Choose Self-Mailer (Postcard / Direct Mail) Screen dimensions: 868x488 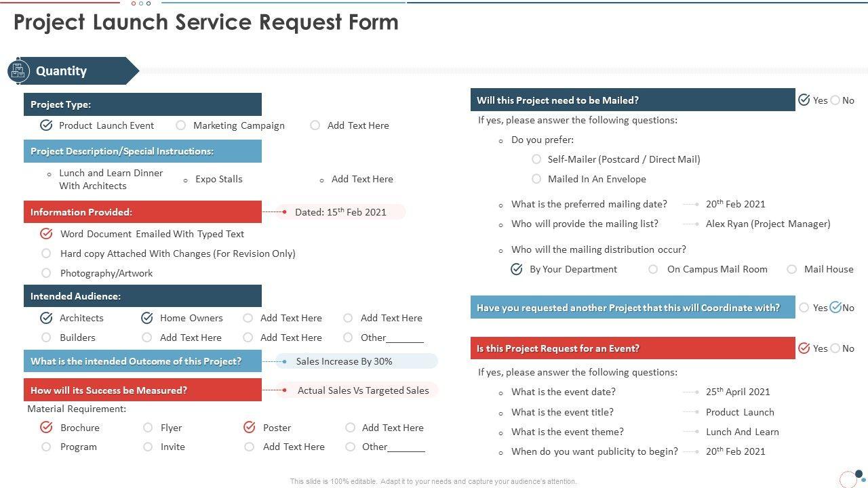(x=536, y=159)
